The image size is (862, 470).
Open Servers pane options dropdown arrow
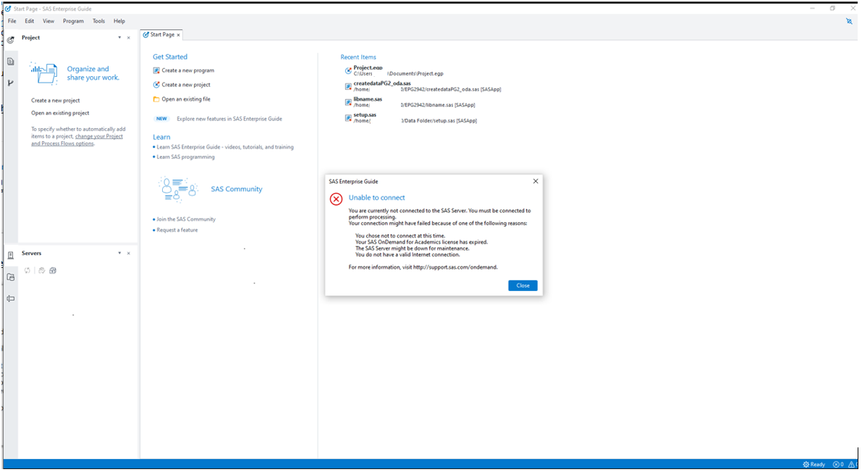tap(119, 253)
